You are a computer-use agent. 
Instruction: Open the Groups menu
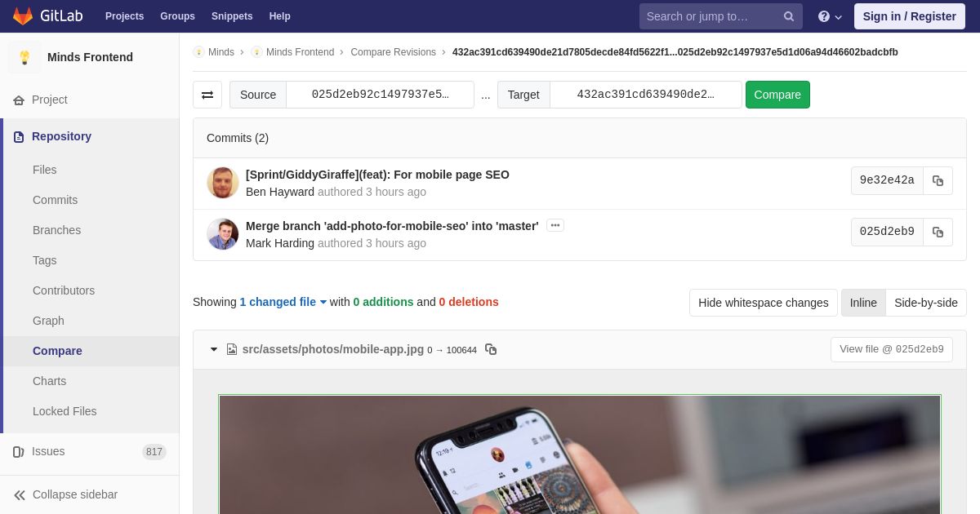coord(177,16)
